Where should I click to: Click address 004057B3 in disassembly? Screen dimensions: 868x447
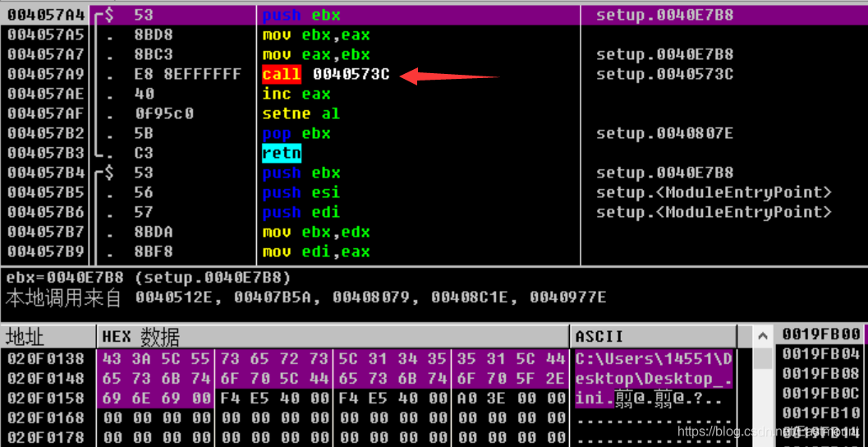click(x=45, y=153)
